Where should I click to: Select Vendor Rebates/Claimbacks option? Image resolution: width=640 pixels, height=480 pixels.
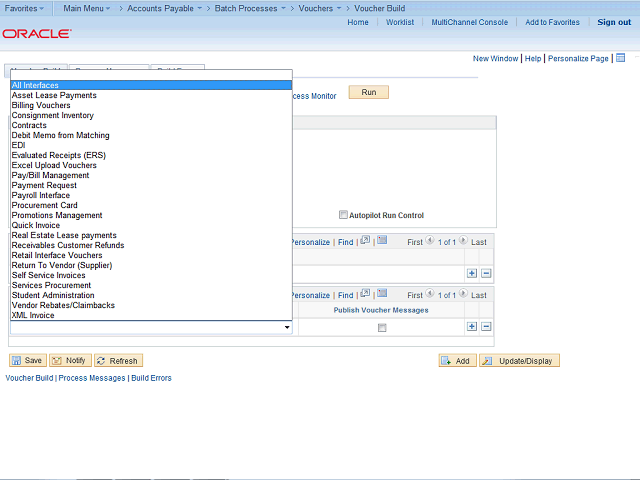click(x=151, y=305)
